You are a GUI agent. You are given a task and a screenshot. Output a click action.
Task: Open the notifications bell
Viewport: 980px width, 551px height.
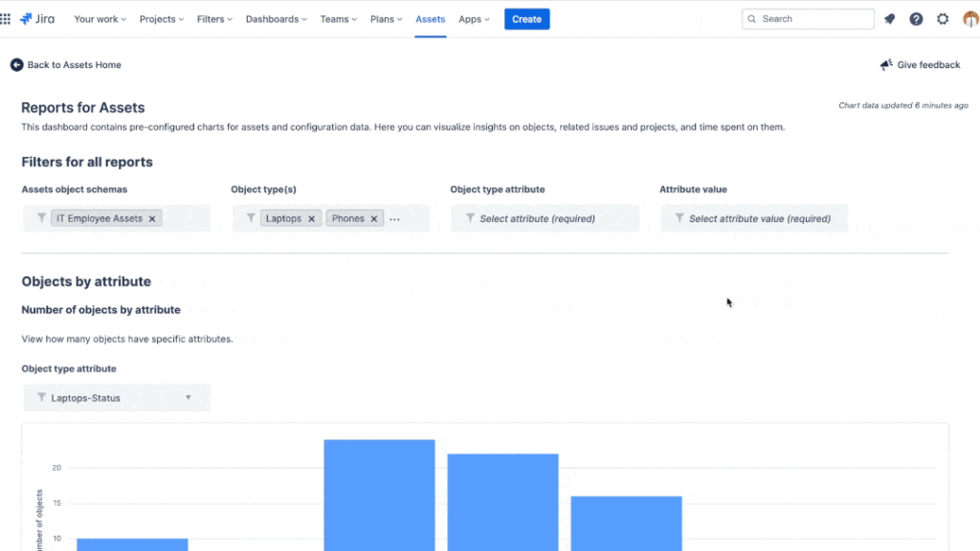[889, 18]
